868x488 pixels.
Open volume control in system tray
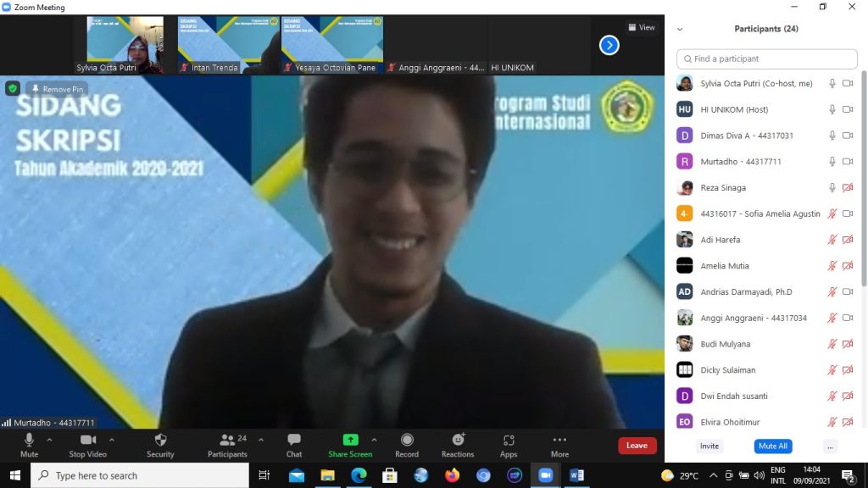[x=759, y=475]
